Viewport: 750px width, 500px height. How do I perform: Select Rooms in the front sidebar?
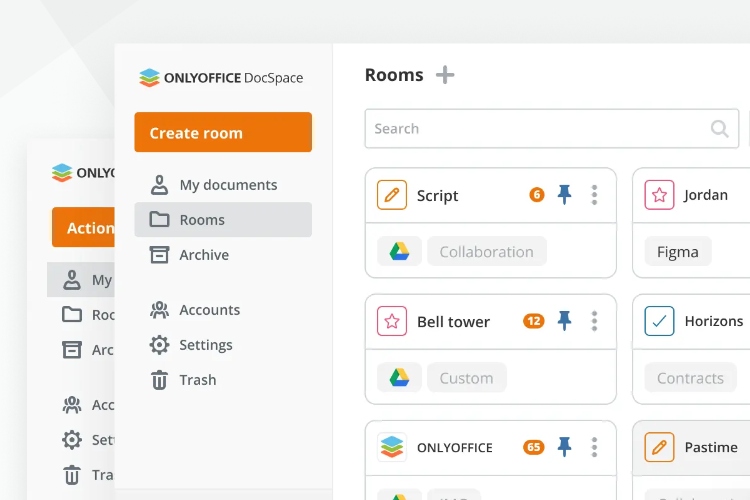[x=223, y=220]
